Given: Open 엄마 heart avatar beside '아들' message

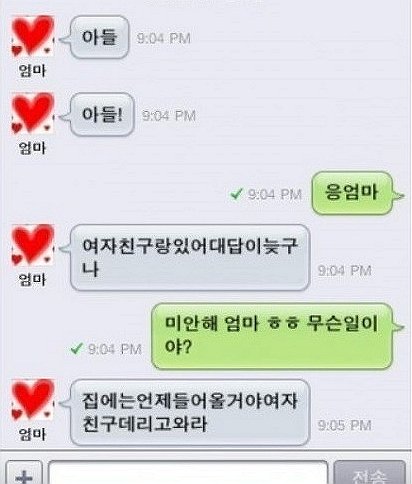Looking at the screenshot, I should point(32,36).
